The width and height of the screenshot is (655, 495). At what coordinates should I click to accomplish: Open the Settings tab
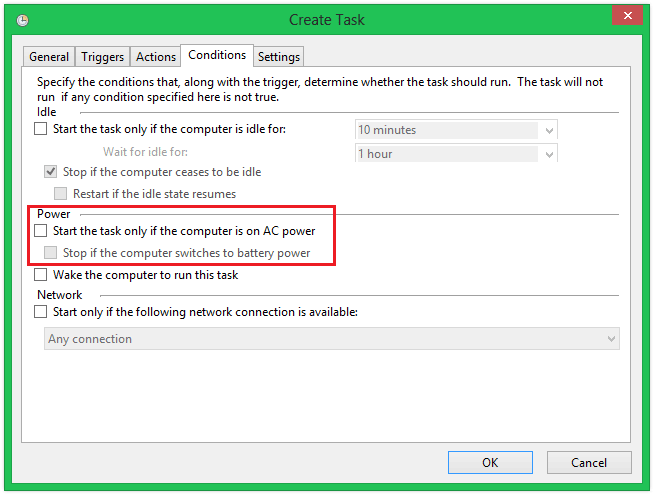[279, 57]
